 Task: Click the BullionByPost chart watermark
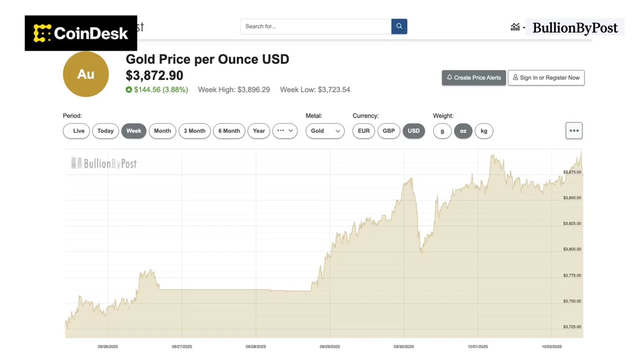(x=104, y=163)
